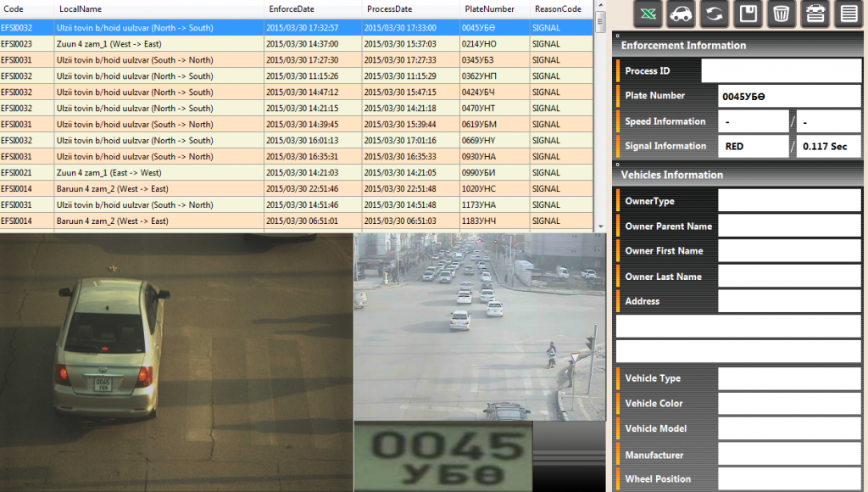
Task: Click the list view lines icon
Action: point(847,14)
